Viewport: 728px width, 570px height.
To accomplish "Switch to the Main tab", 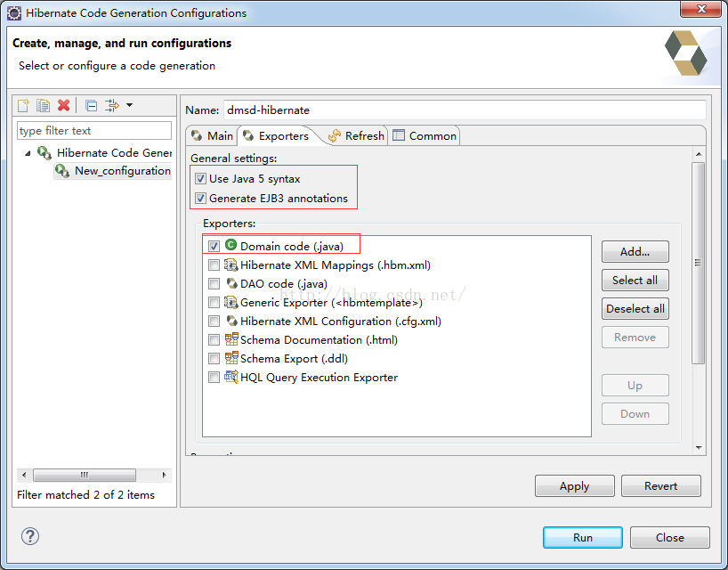I will click(x=212, y=135).
